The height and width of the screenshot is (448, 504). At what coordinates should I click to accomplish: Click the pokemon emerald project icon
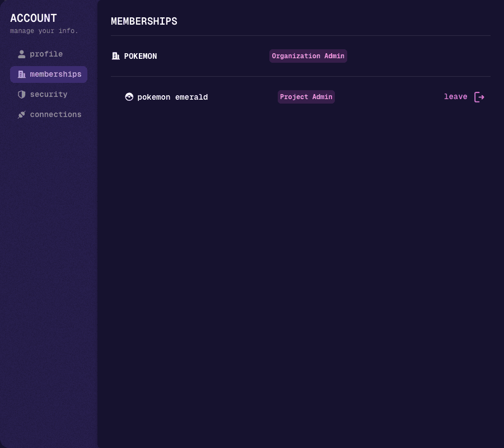tap(129, 97)
